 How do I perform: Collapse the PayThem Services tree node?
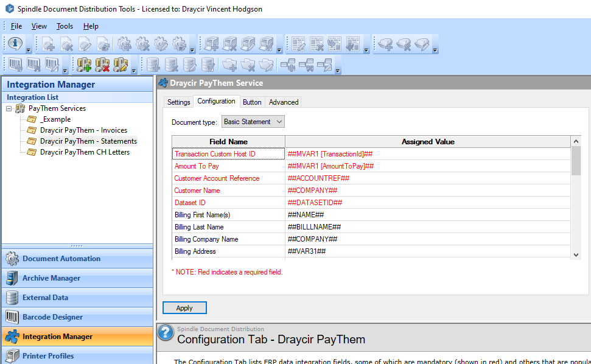(9, 108)
